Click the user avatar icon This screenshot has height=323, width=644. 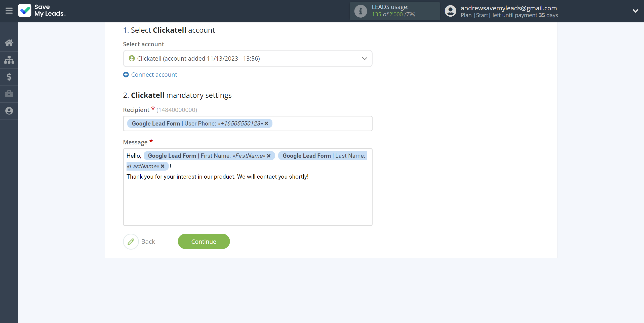click(x=451, y=11)
